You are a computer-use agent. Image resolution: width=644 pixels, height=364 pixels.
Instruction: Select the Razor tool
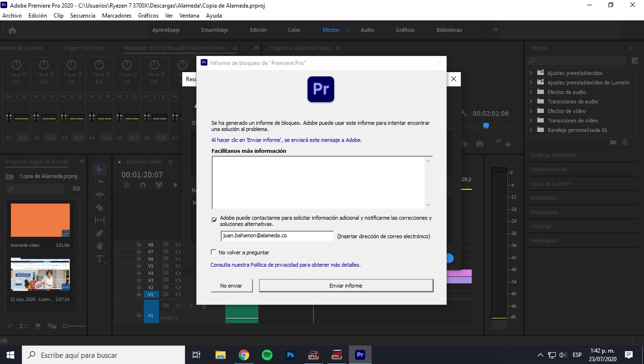pos(100,207)
